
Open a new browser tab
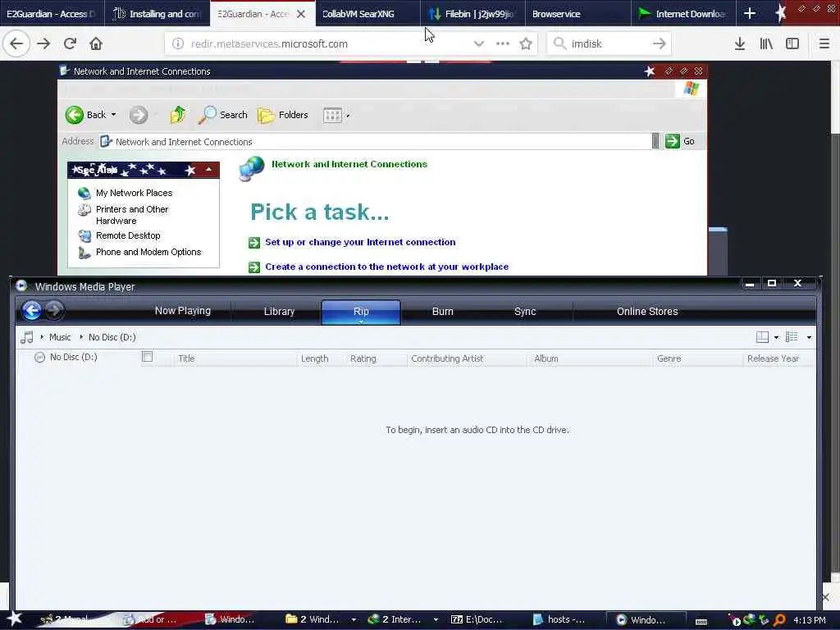(x=750, y=13)
